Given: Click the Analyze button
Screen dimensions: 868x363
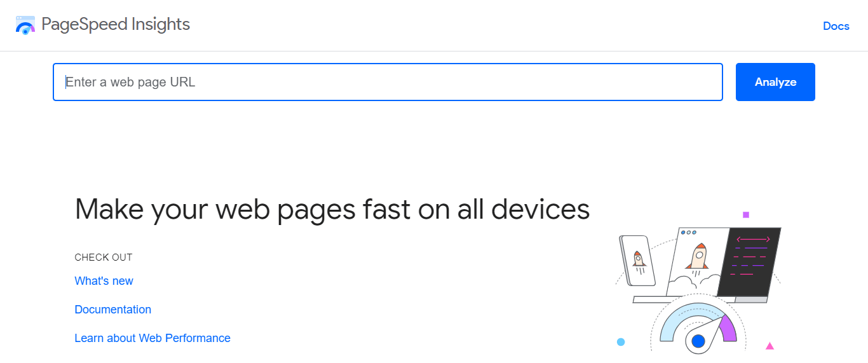Looking at the screenshot, I should (x=775, y=82).
